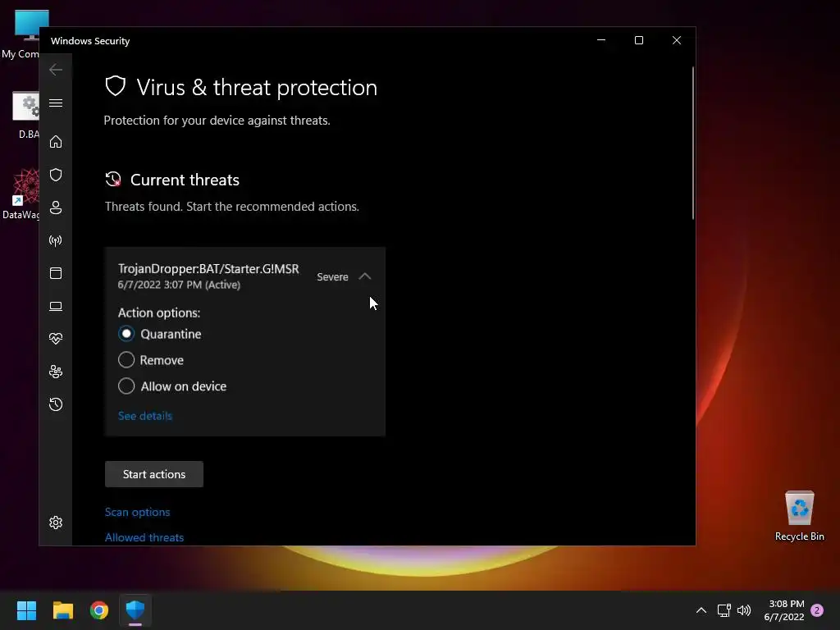The width and height of the screenshot is (840, 630).
Task: Open the hamburger navigation menu
Action: [x=56, y=103]
